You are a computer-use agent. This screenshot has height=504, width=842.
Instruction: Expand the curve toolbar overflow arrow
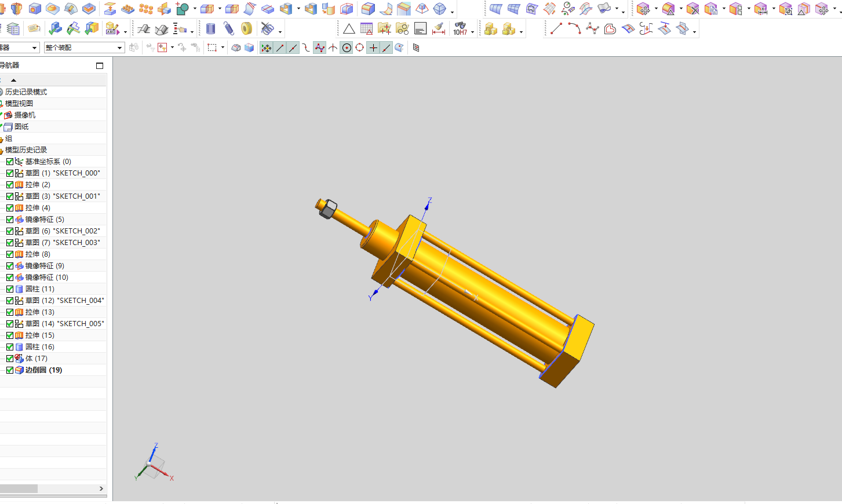(694, 31)
